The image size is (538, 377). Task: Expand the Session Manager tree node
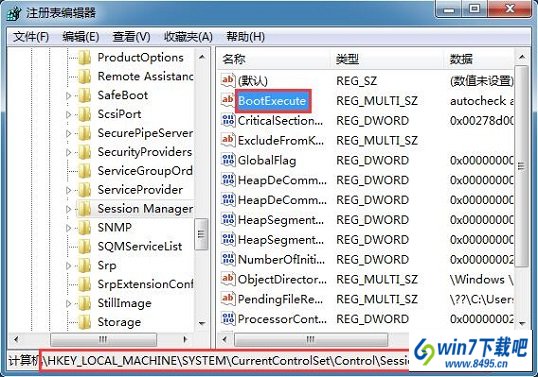68,209
